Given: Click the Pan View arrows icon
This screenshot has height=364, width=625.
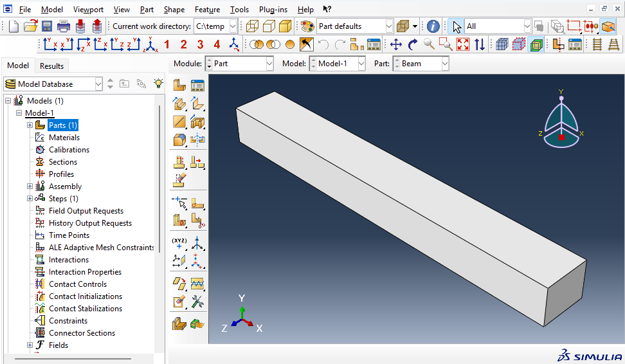Looking at the screenshot, I should pyautogui.click(x=395, y=44).
